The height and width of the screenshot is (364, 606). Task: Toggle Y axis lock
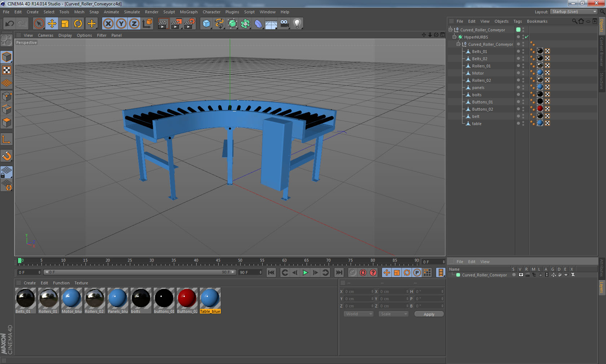tap(121, 24)
